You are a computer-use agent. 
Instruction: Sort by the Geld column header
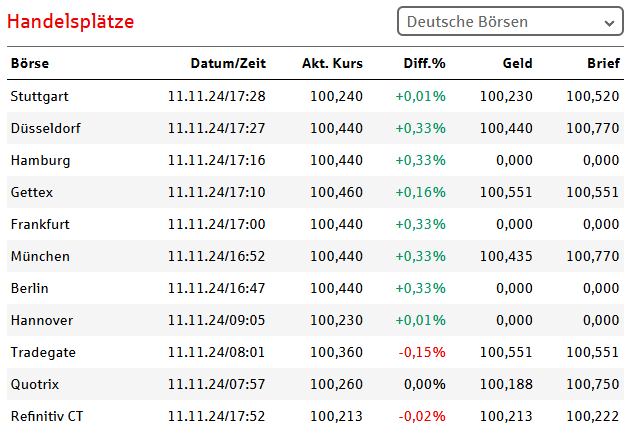click(x=517, y=64)
